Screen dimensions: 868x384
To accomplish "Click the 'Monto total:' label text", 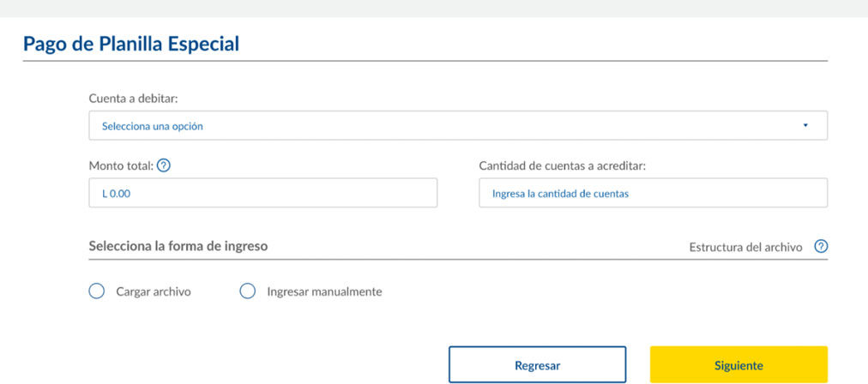I will [121, 165].
